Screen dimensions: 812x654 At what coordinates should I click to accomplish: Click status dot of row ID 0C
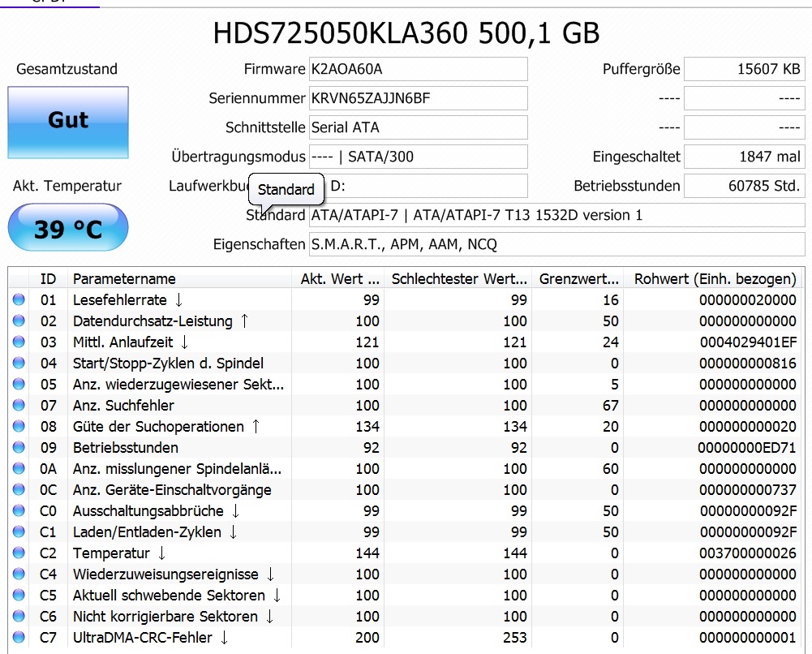coord(19,489)
